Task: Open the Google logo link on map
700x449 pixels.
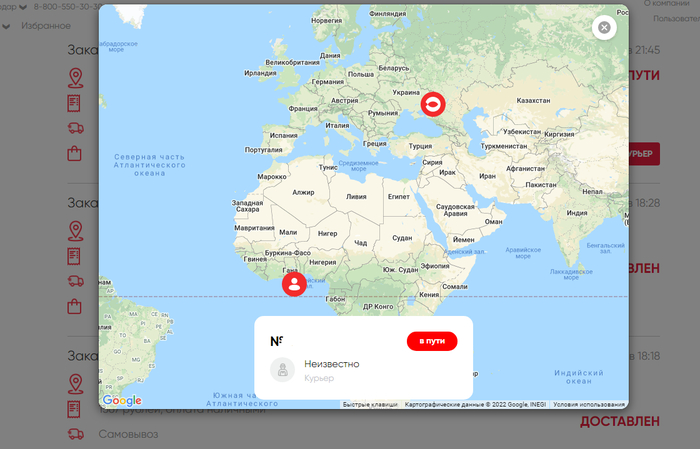Action: 122,400
